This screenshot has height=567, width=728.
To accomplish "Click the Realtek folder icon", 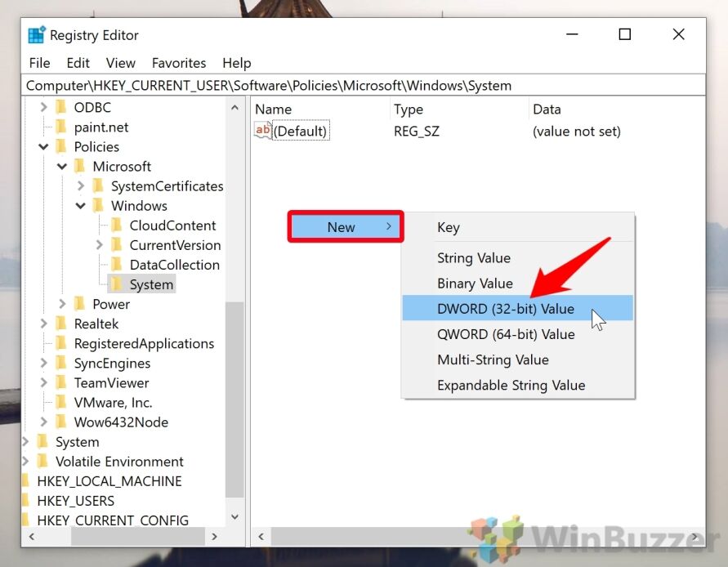I will [x=60, y=324].
